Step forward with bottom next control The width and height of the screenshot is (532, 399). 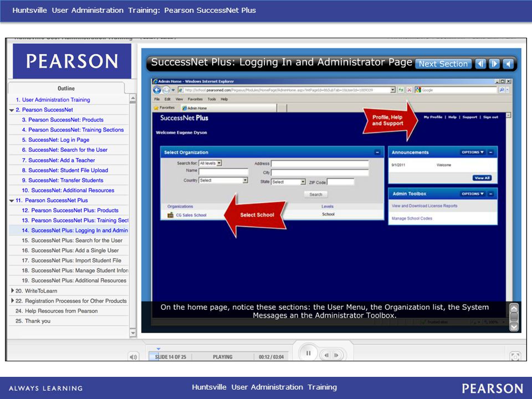pos(336,355)
